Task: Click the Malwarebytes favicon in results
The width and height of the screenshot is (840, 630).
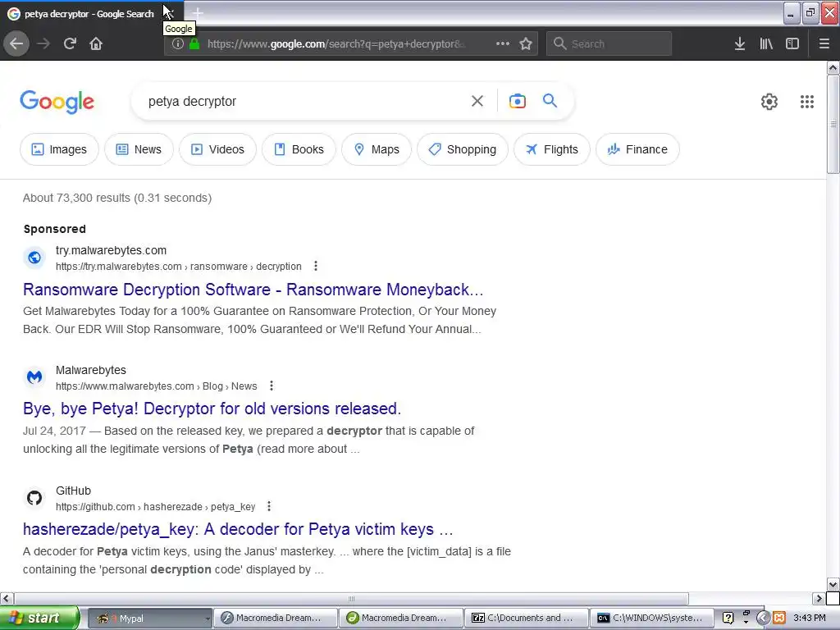Action: (x=34, y=377)
